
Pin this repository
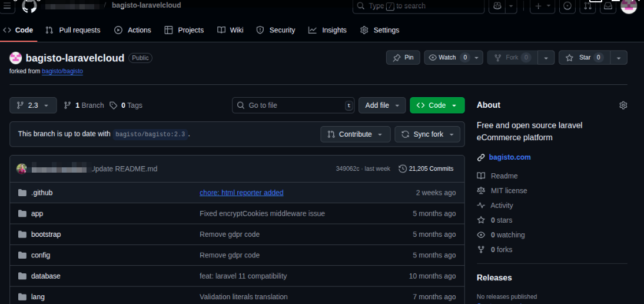(403, 58)
